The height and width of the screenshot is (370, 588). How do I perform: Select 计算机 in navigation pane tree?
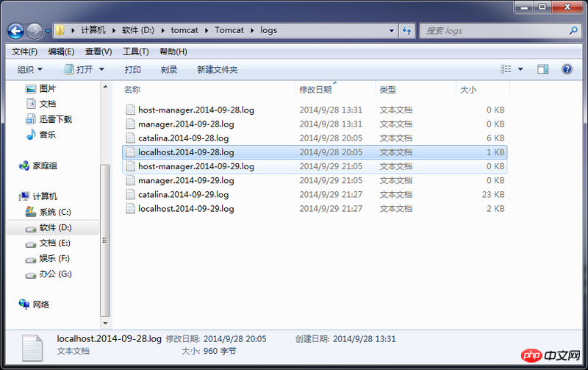click(38, 196)
